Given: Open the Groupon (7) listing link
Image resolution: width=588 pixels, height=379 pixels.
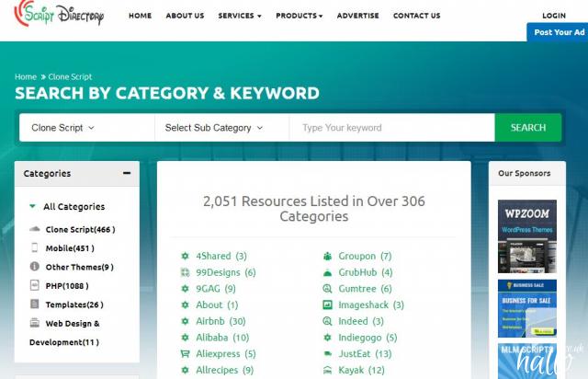Looking at the screenshot, I should [x=365, y=256].
